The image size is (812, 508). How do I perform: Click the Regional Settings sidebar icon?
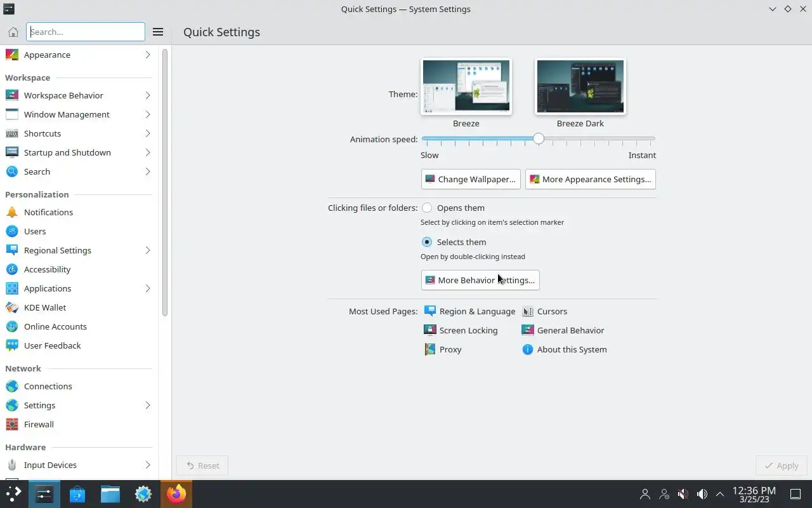point(12,250)
